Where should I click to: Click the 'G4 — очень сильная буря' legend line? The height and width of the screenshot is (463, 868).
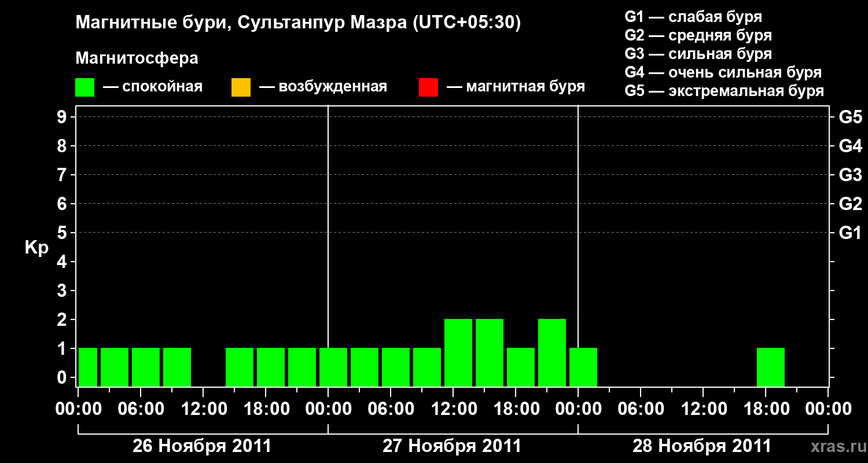723,72
